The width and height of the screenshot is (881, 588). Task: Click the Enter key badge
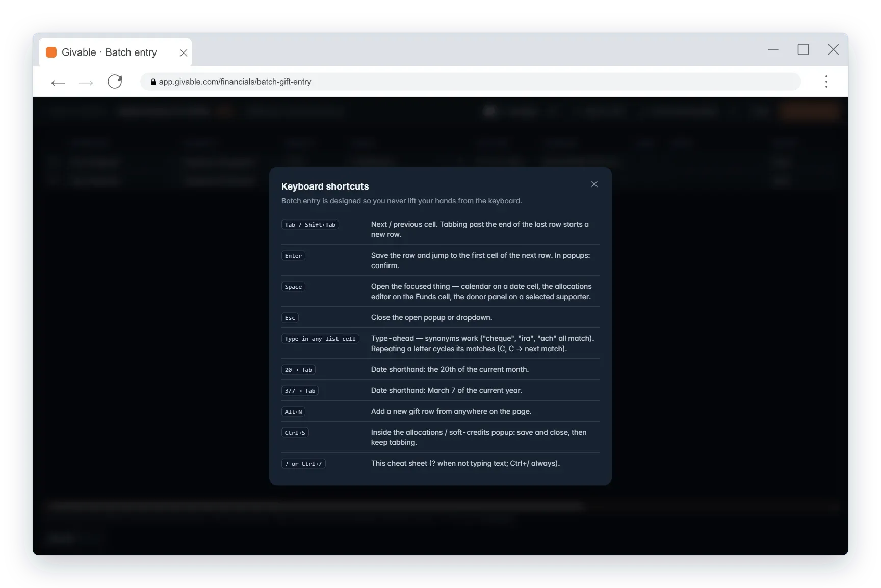(293, 256)
